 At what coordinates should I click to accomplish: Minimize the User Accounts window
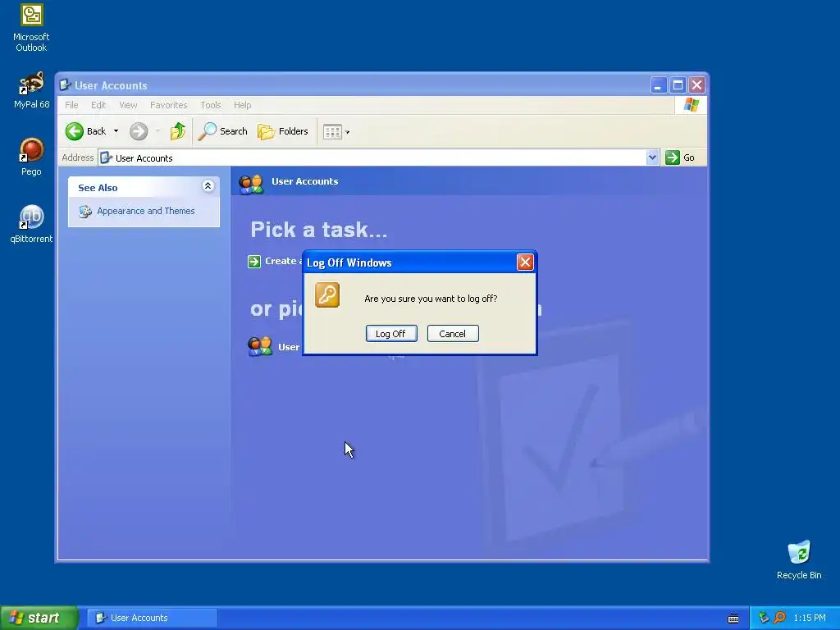click(x=659, y=85)
